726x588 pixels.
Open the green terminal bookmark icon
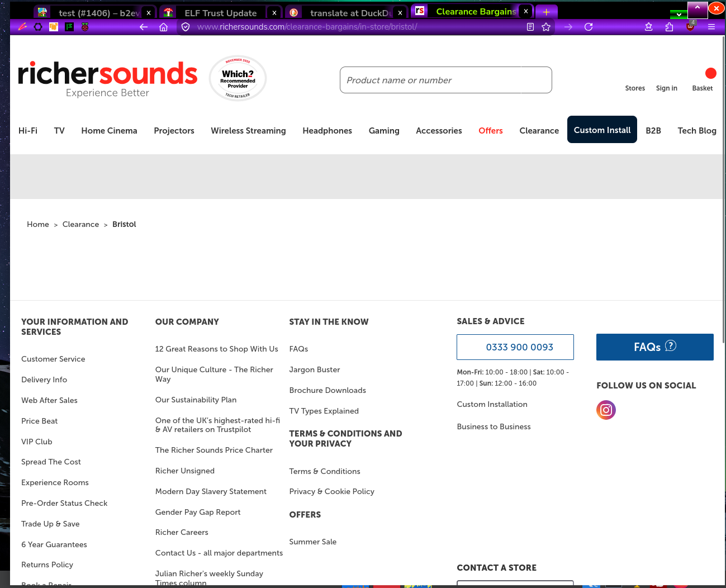[x=69, y=26]
